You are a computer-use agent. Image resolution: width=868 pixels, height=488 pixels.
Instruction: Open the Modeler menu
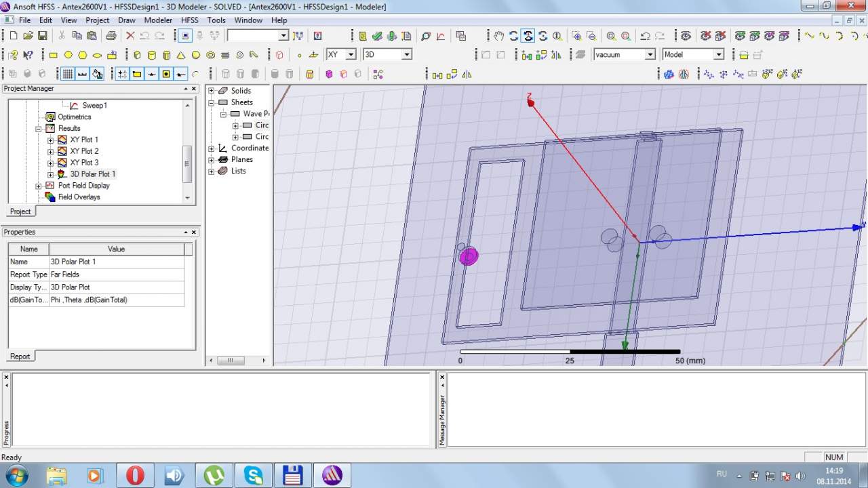point(158,20)
